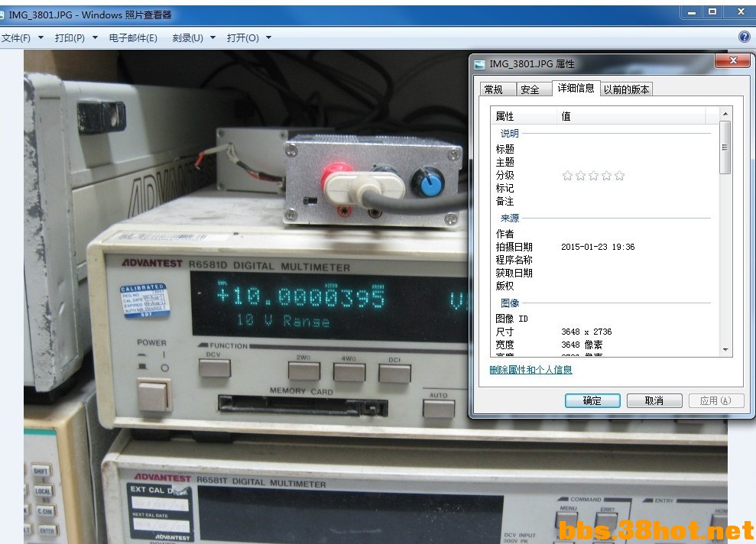Select the 尺寸 property label
This screenshot has width=756, height=544.
click(505, 332)
